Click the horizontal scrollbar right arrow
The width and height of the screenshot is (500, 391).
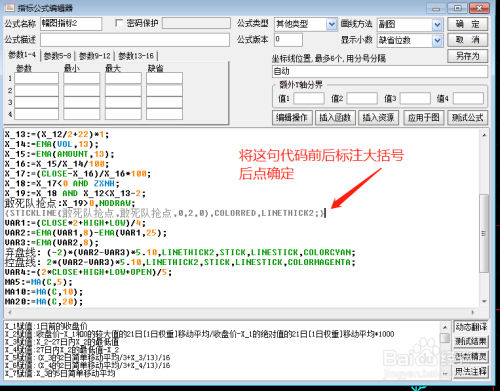tap(473, 312)
